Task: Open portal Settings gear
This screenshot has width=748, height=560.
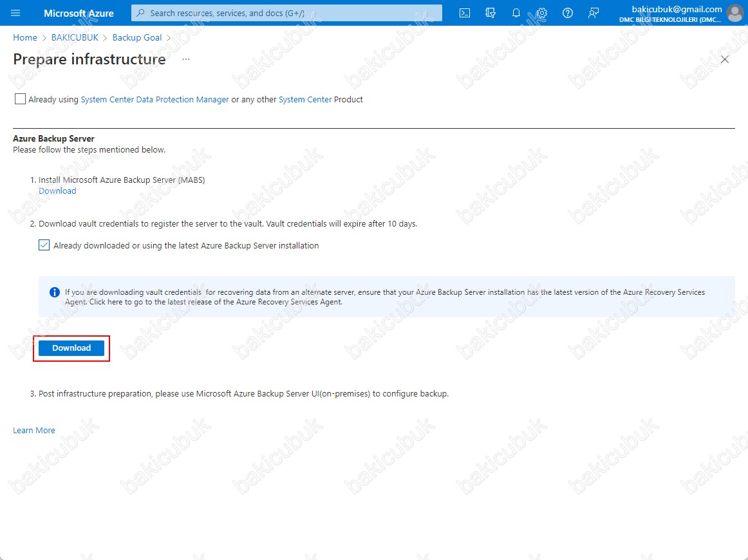Action: tap(542, 13)
